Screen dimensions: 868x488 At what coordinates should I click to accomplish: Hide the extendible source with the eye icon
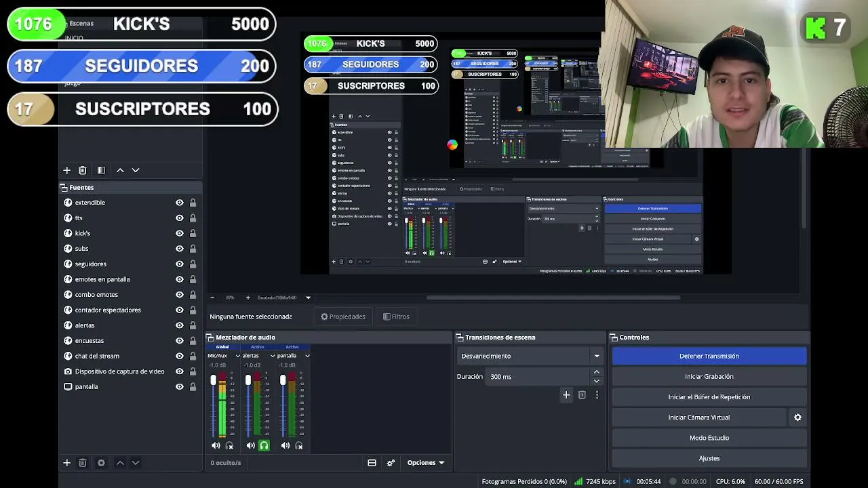coord(180,203)
